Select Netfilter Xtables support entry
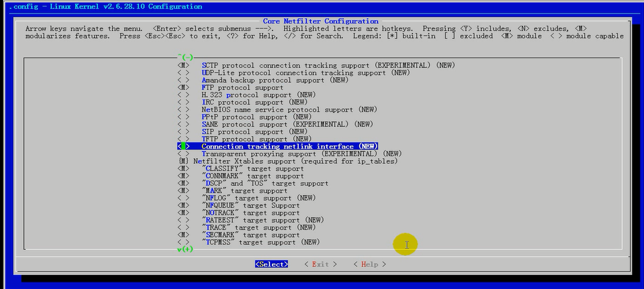This screenshot has height=289, width=644. [295, 161]
